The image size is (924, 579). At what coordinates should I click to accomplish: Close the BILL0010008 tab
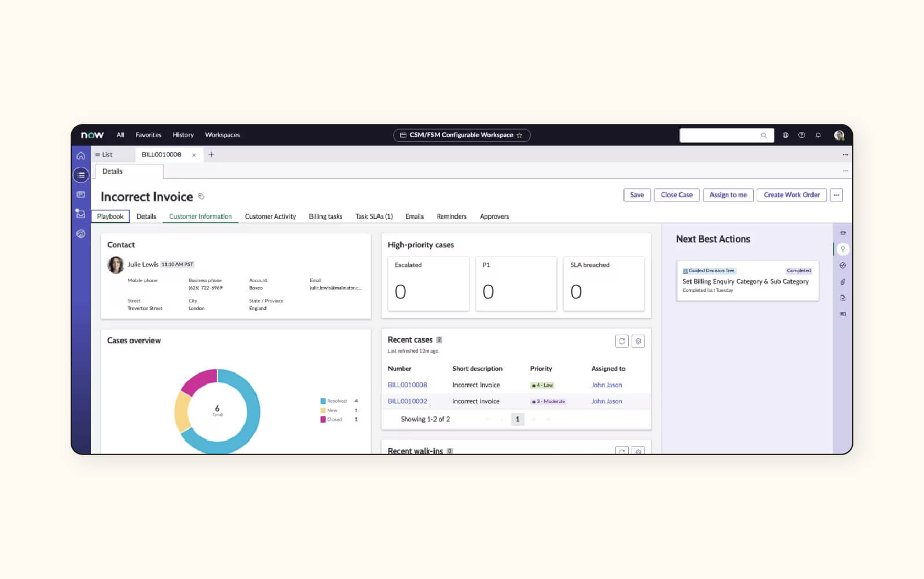(x=194, y=155)
